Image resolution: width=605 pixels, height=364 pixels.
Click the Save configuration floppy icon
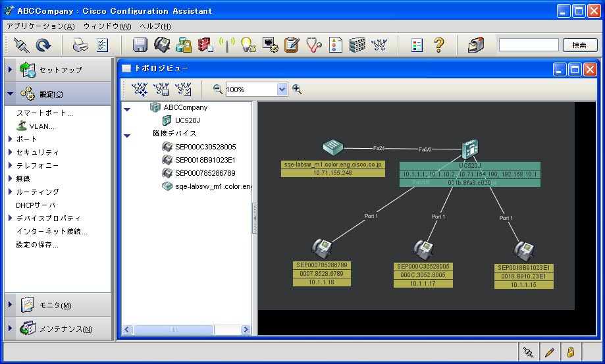click(140, 45)
